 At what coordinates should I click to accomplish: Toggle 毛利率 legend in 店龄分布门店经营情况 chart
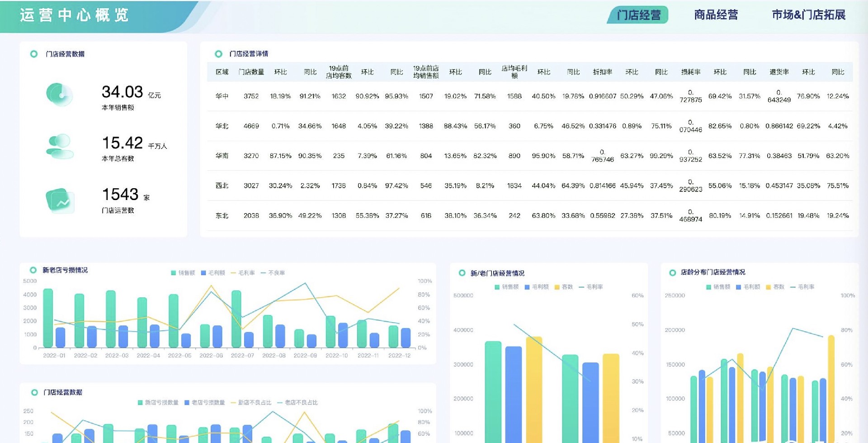[802, 287]
